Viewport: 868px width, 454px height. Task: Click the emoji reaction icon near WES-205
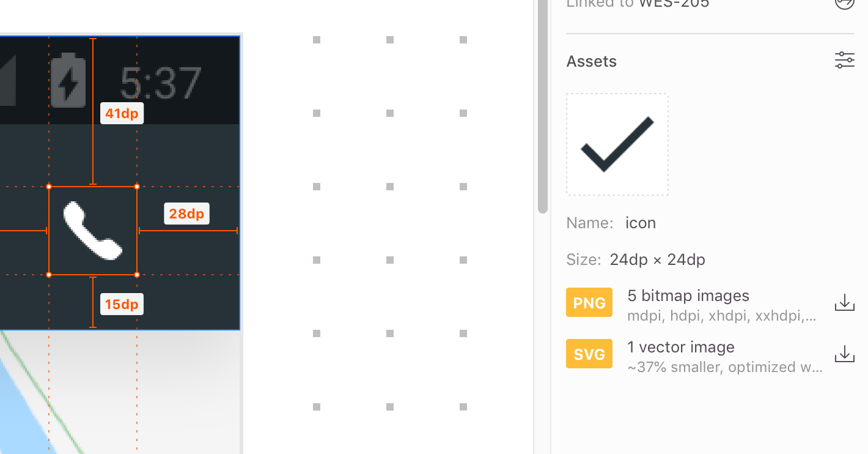click(x=845, y=3)
